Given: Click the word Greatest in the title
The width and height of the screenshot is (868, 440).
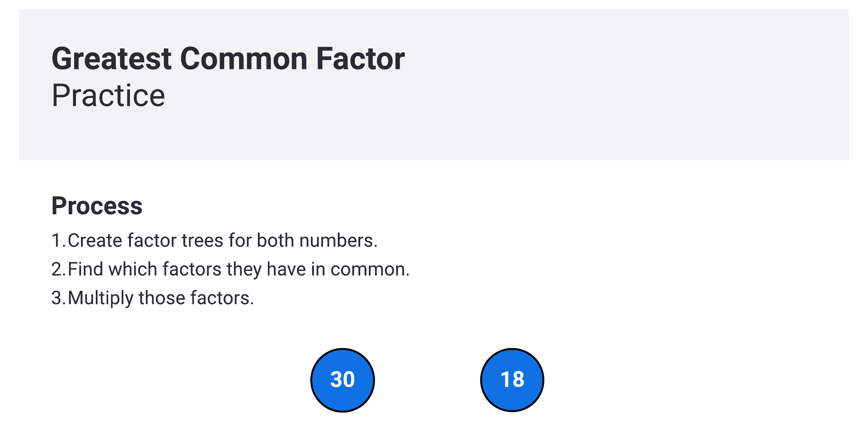Looking at the screenshot, I should pyautogui.click(x=112, y=59).
